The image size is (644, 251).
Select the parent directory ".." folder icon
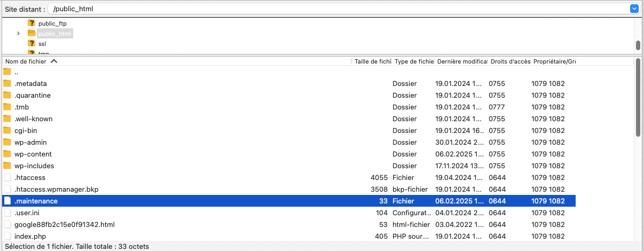click(7, 72)
